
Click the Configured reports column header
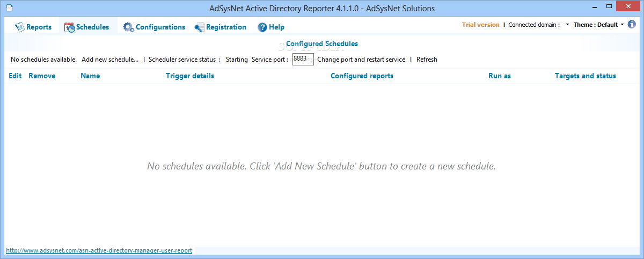(362, 76)
